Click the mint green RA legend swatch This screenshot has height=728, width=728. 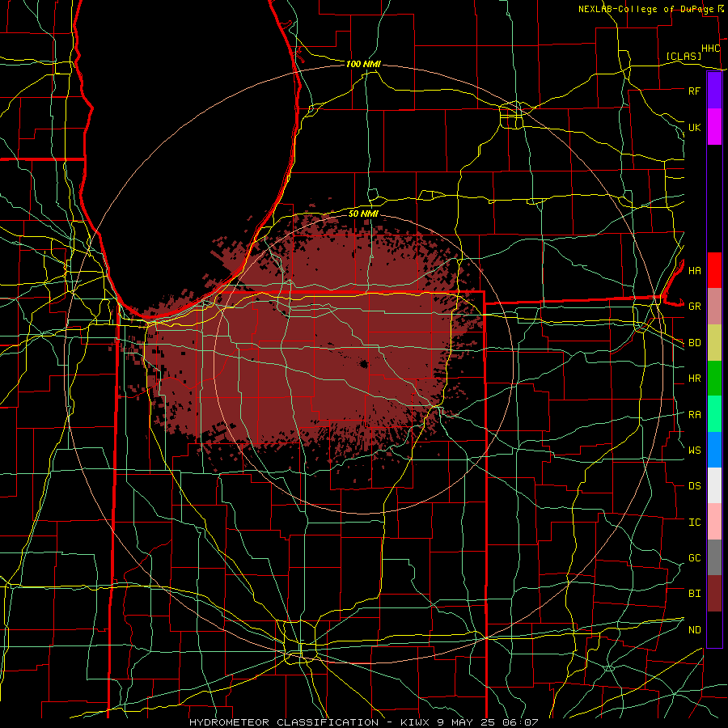(x=714, y=414)
